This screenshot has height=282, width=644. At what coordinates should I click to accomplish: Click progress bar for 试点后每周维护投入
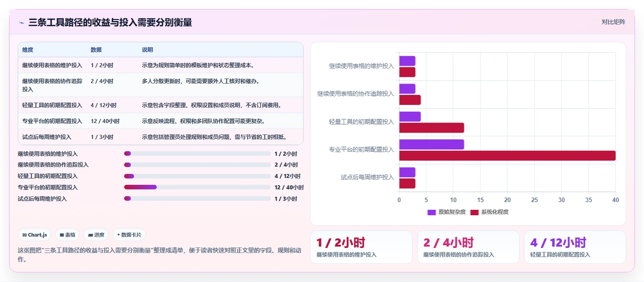[197, 198]
